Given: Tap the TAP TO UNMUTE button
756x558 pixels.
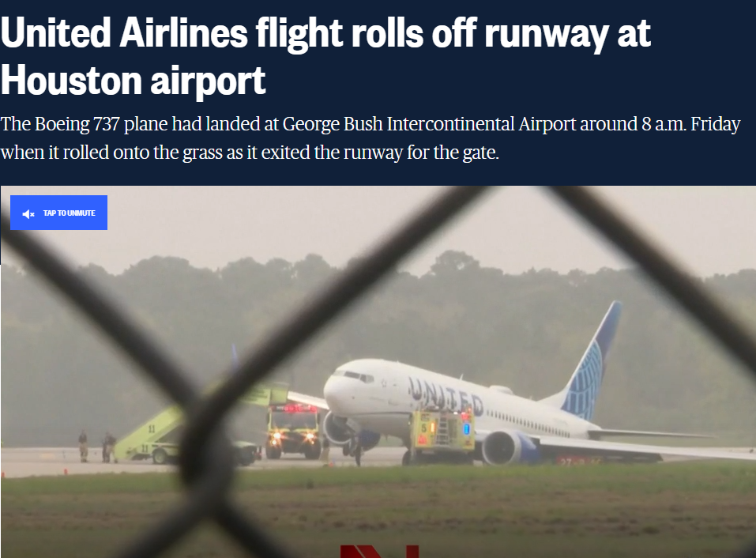Looking at the screenshot, I should click(58, 213).
